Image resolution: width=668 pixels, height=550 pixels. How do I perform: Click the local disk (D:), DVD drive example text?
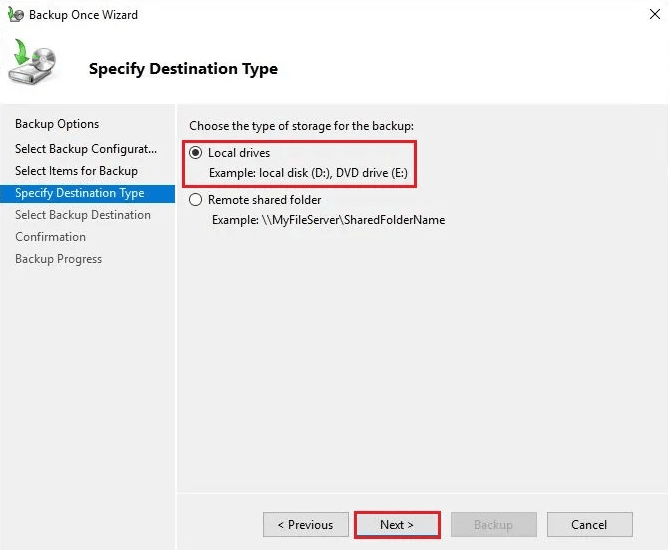click(x=307, y=173)
